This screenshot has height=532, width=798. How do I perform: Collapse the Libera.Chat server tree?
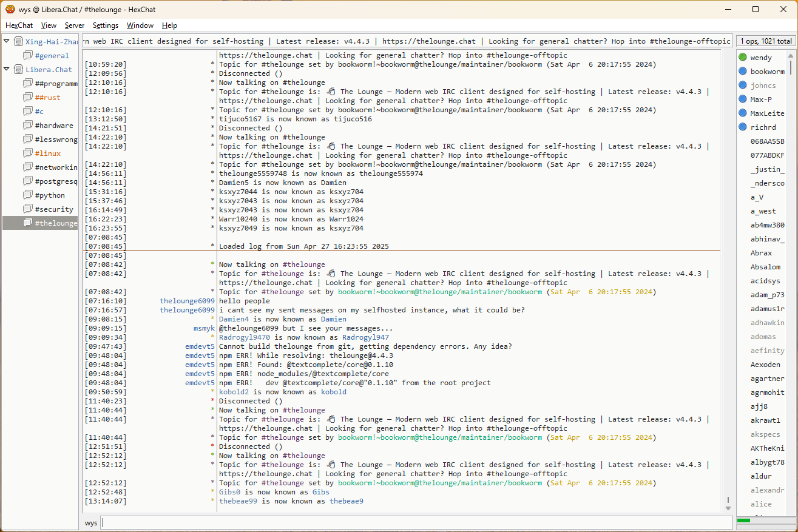click(7, 69)
